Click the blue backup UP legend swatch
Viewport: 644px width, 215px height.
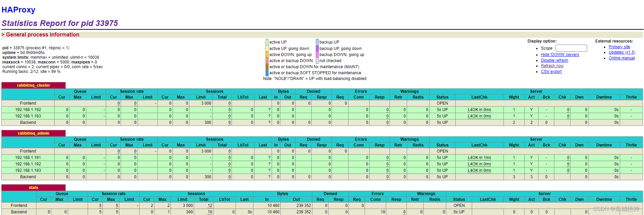click(x=317, y=42)
